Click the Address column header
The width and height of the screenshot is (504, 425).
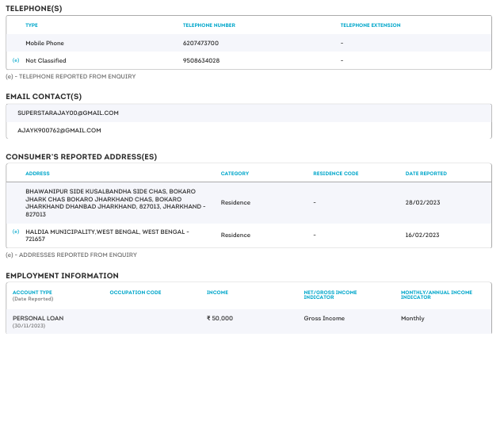tap(37, 174)
